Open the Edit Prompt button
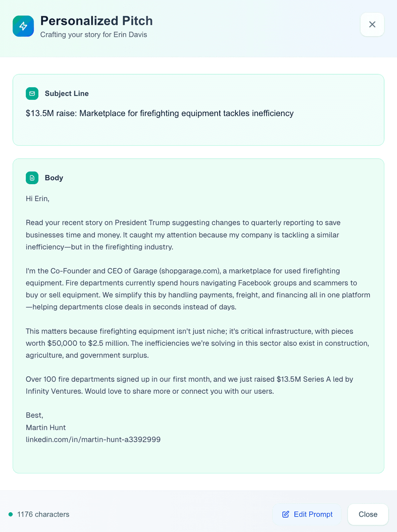This screenshot has height=532, width=397. [307, 514]
